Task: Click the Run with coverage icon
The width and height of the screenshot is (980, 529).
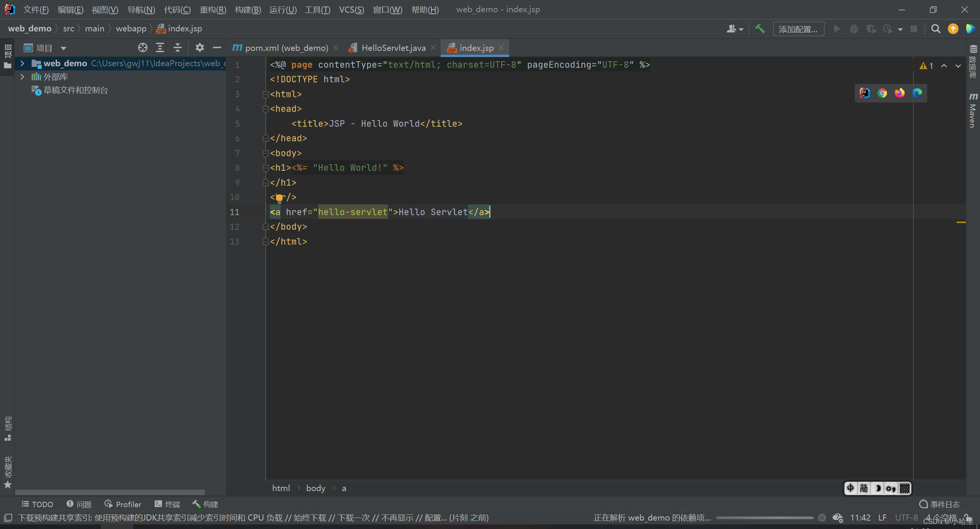Action: (872, 29)
